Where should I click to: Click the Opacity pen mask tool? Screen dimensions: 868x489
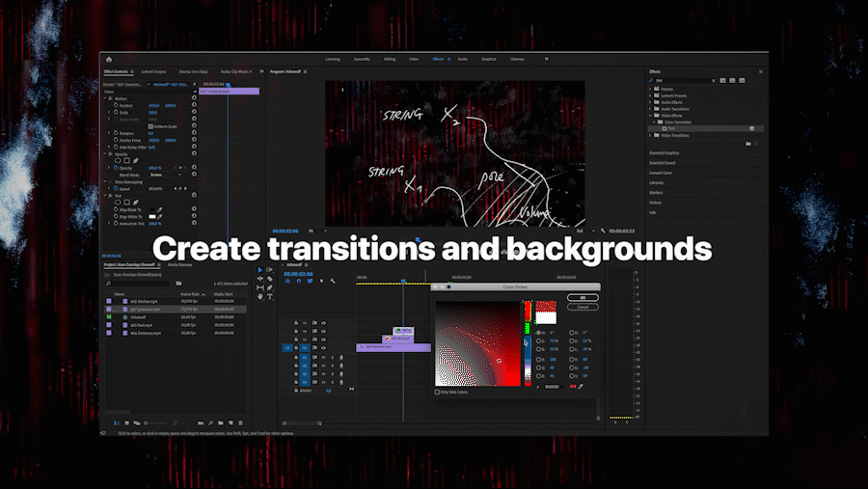(136, 160)
